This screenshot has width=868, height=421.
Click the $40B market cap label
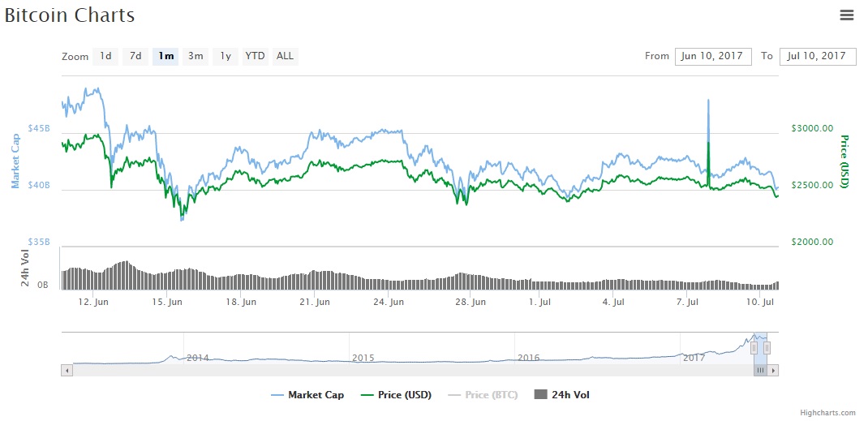pyautogui.click(x=39, y=185)
